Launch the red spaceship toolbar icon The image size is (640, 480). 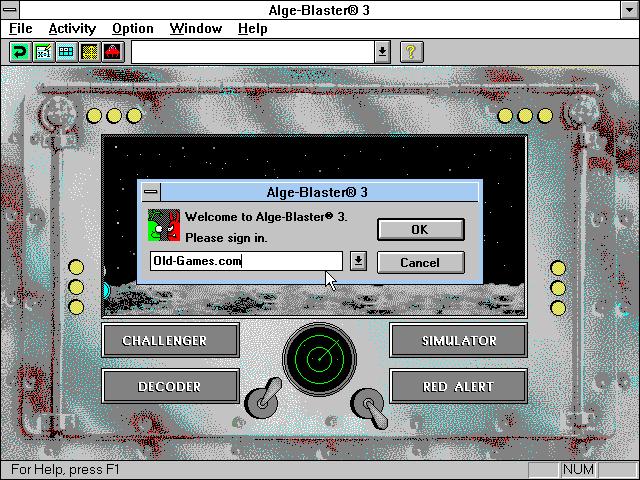tap(113, 52)
